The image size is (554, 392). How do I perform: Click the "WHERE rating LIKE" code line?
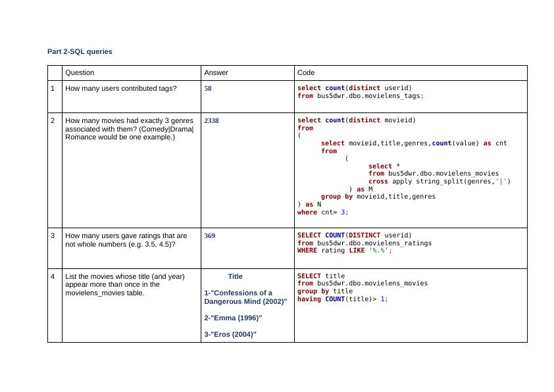coord(344,251)
